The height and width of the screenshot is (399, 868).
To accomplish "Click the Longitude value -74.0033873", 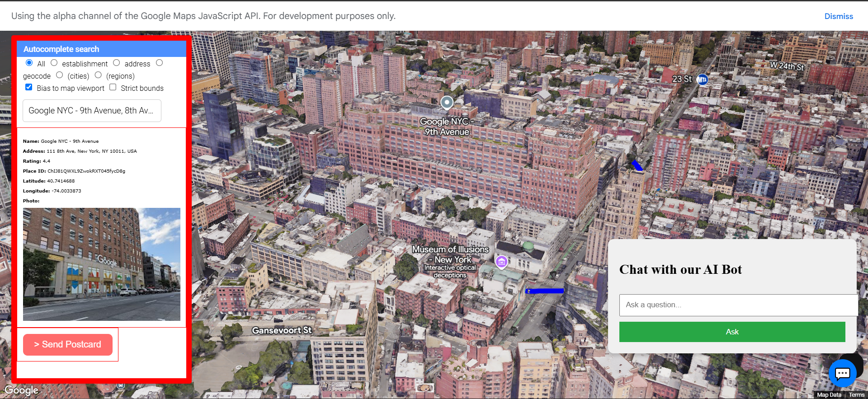I will (66, 191).
